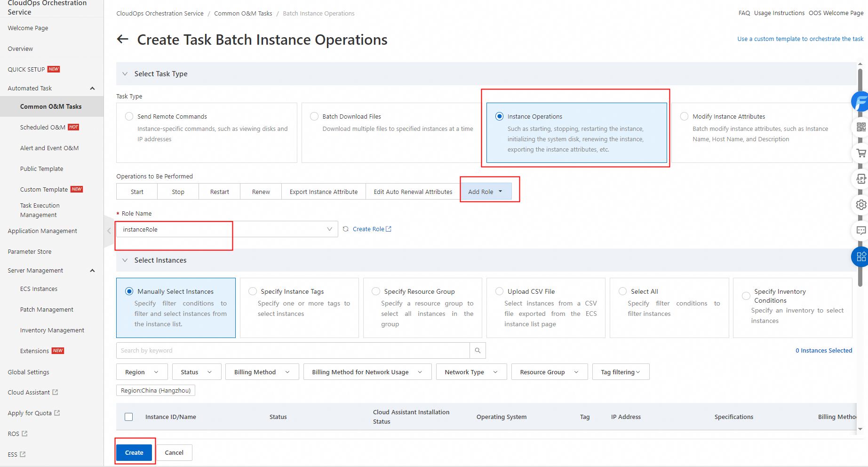
Task: Open the Role Name dropdown
Action: (227, 229)
